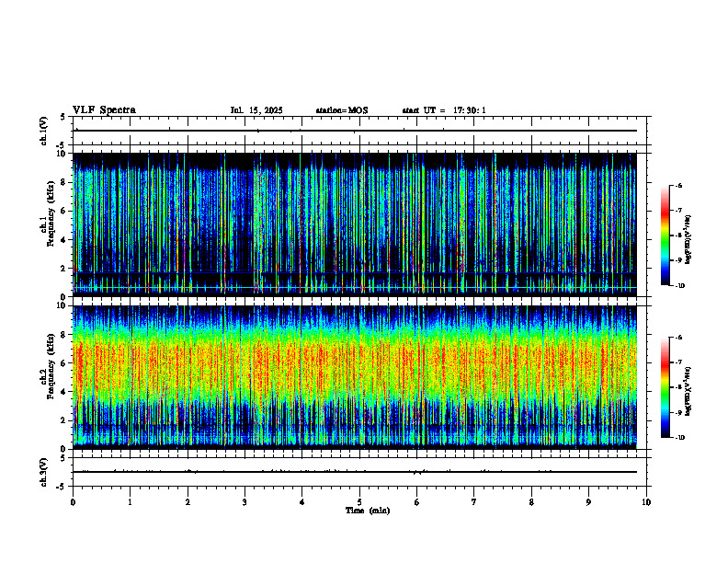
Task: Click the ch.1 spectrogram color scale bar
Action: click(x=665, y=236)
